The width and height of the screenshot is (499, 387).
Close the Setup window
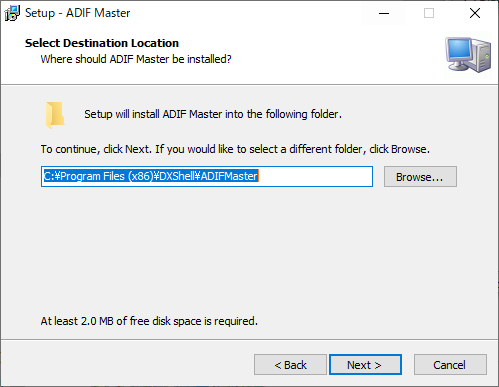[475, 13]
